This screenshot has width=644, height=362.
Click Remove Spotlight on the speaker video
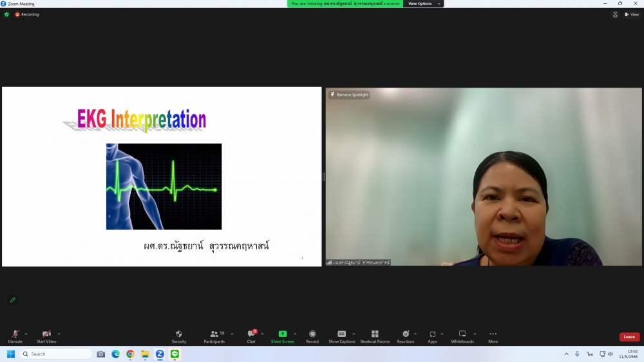[350, 95]
